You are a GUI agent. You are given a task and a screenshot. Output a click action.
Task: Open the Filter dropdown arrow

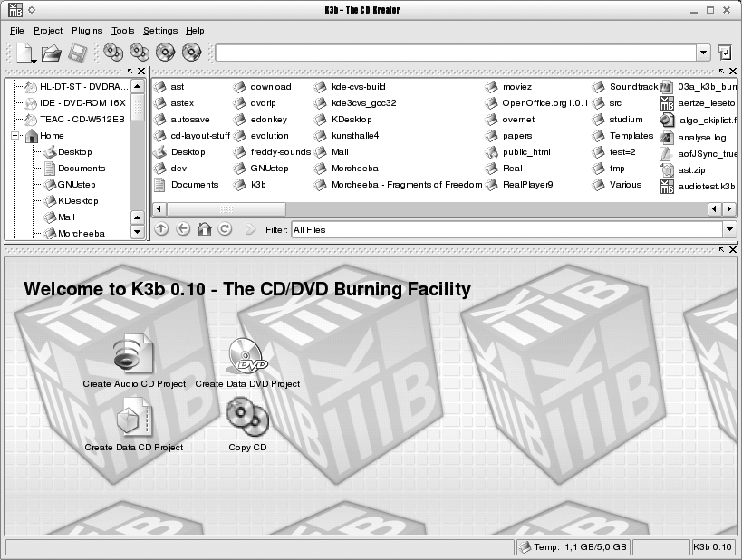[729, 229]
